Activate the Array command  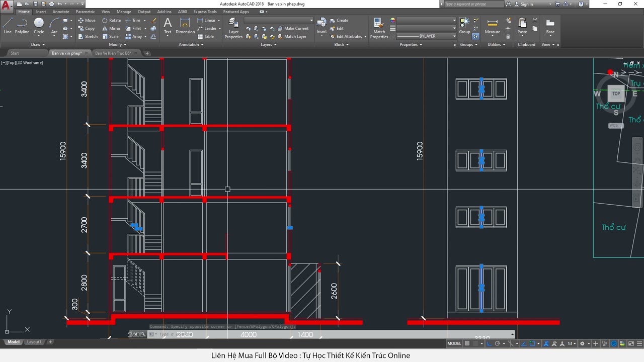pyautogui.click(x=134, y=37)
